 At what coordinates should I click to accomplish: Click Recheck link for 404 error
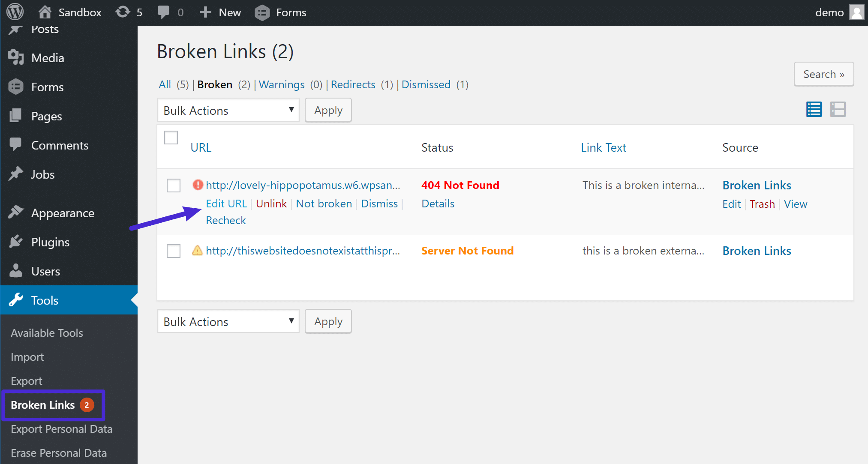click(x=225, y=220)
